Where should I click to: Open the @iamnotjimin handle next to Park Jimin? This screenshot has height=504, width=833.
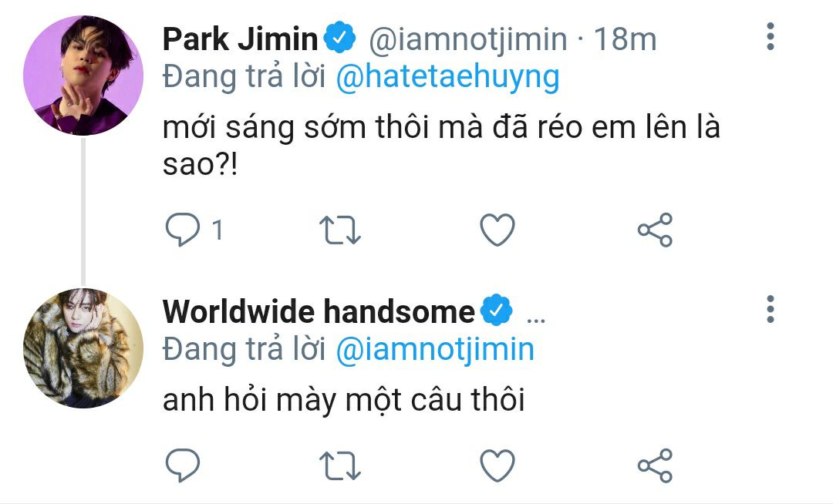[x=468, y=40]
